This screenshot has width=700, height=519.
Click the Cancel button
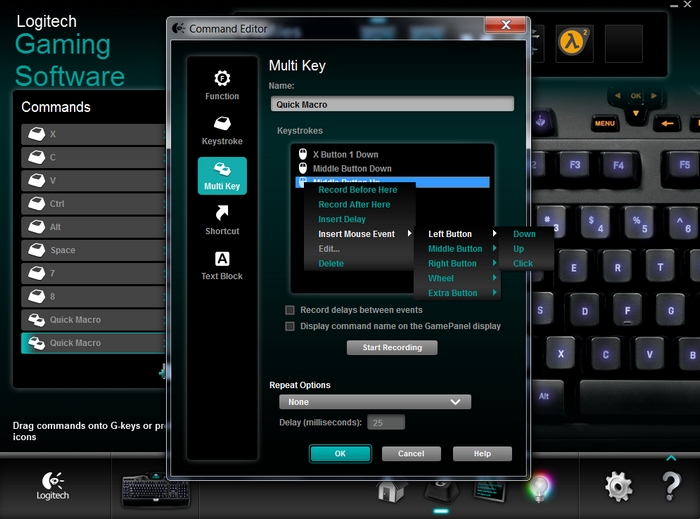pos(411,453)
